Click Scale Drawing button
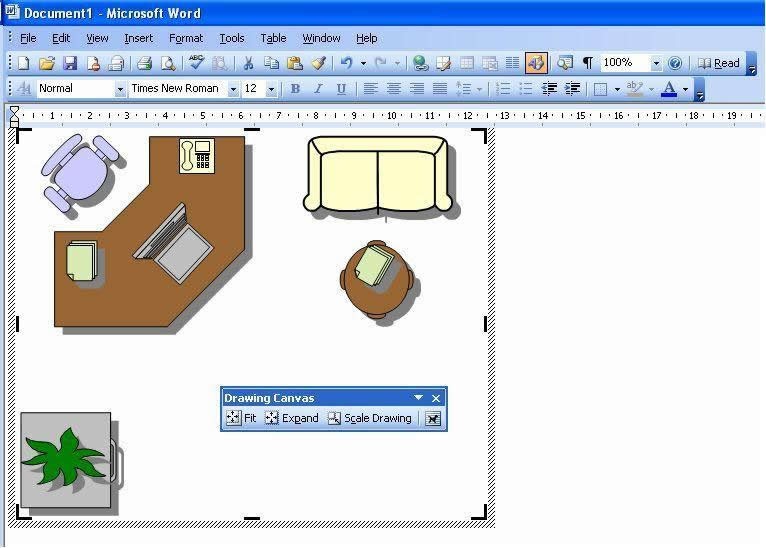Viewport: 766px width, 548px height. tap(370, 418)
